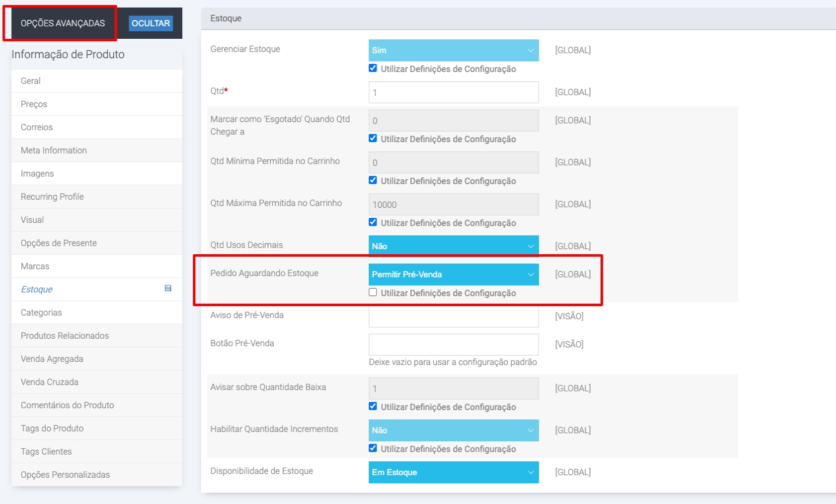This screenshot has height=504, width=836.
Task: Switch to the Preços tab
Action: [x=34, y=104]
